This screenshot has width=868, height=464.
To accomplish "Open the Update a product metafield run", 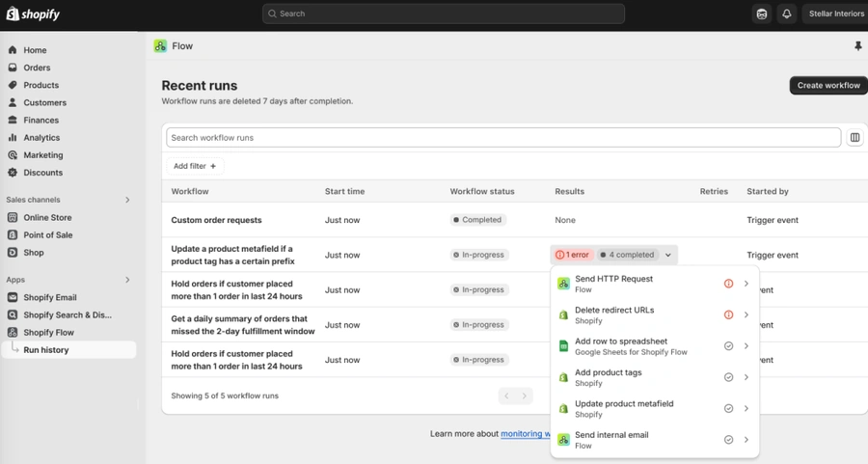I will (x=233, y=255).
